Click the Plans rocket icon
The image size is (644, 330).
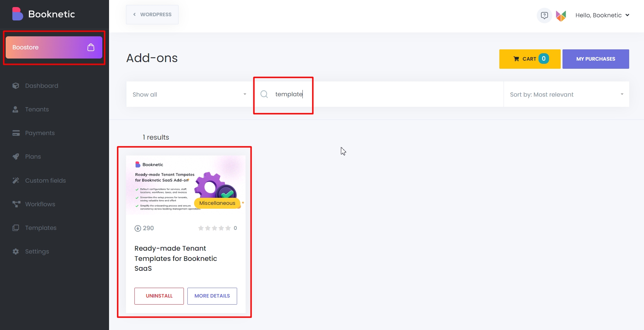[x=16, y=157]
